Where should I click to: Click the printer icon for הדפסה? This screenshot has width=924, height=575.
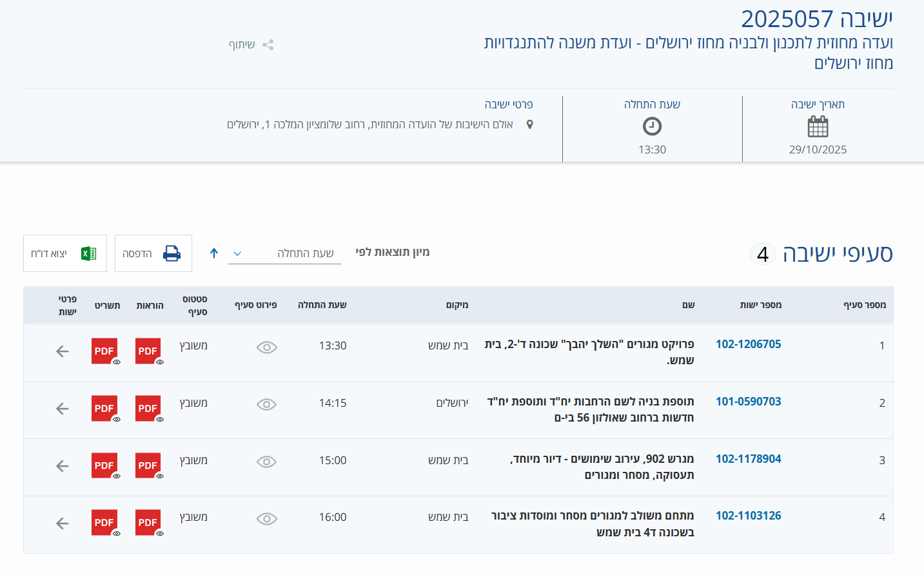[172, 253]
